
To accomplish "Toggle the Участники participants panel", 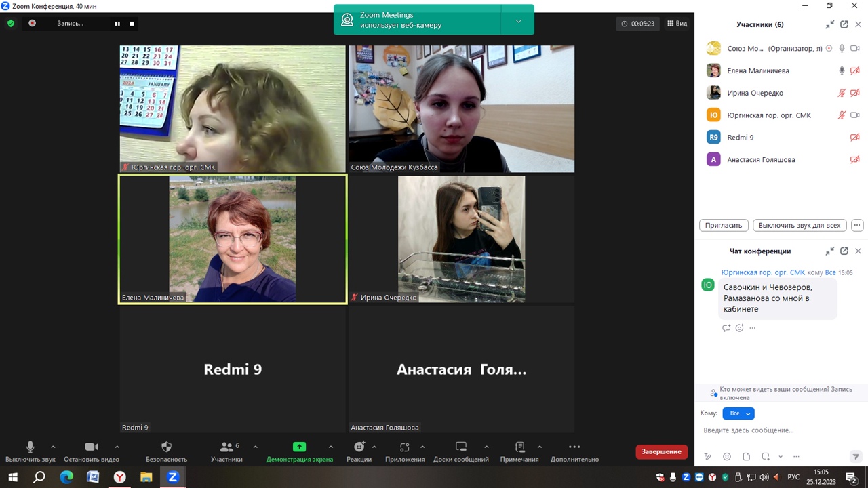I will 226,451.
